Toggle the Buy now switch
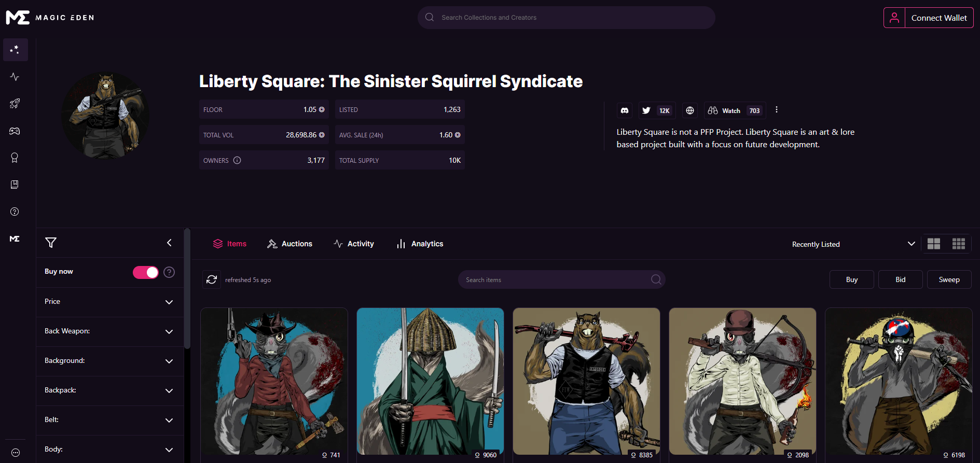The height and width of the screenshot is (463, 980). (x=146, y=272)
